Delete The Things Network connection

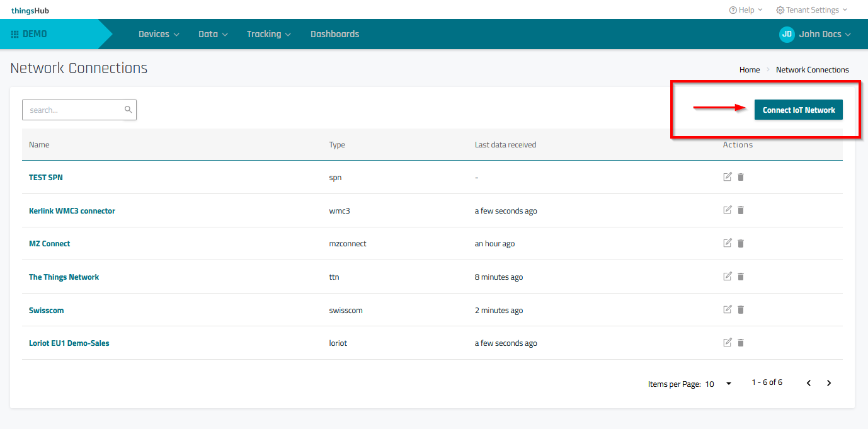741,277
